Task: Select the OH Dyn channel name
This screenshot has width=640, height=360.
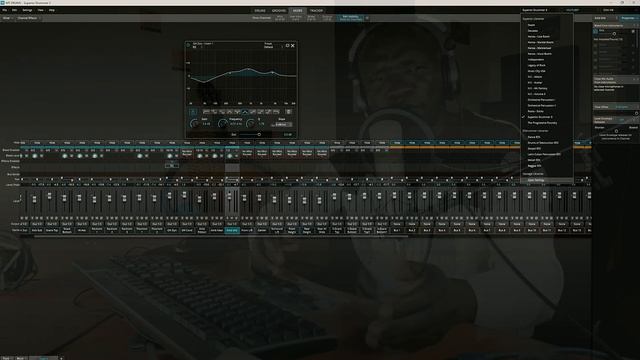Action: pos(172,231)
